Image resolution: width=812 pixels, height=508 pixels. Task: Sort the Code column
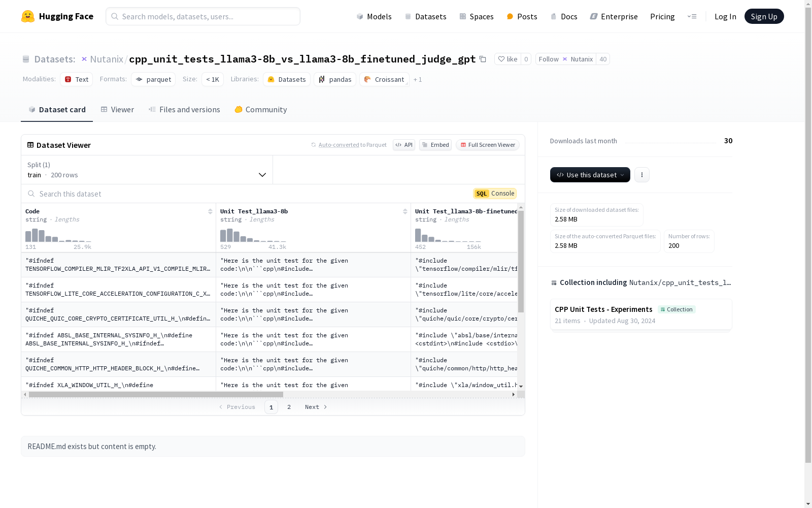point(210,211)
